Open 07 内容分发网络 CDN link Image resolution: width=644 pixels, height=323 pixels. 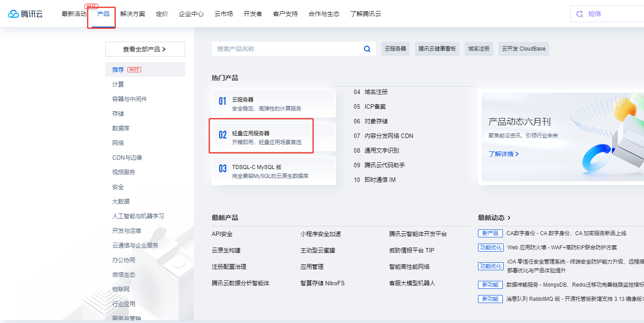point(383,136)
